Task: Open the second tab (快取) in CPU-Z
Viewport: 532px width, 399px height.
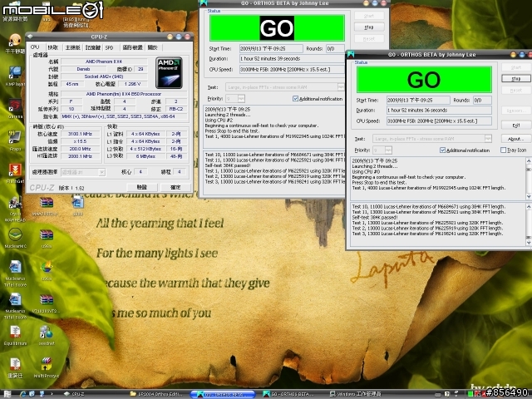Action: 52,47
